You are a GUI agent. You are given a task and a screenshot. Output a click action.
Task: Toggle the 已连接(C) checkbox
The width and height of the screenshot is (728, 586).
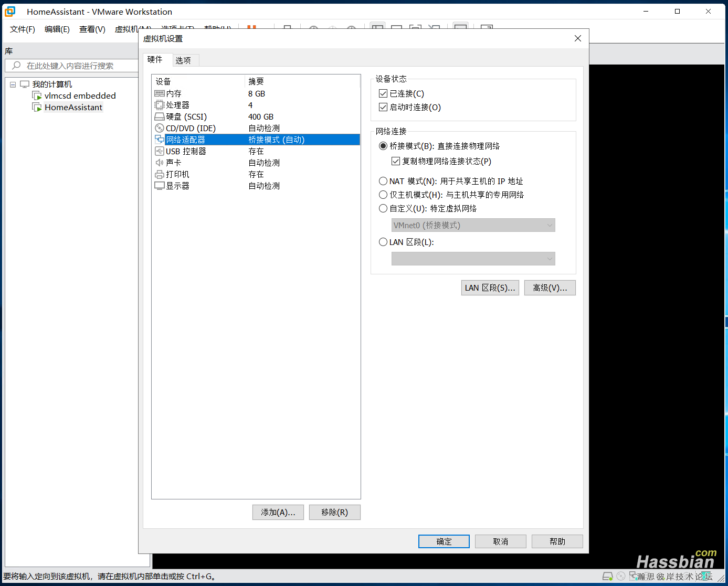(383, 93)
